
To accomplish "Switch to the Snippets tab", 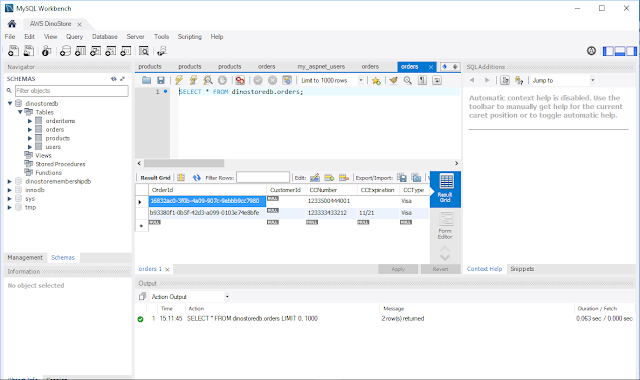I will [x=522, y=269].
